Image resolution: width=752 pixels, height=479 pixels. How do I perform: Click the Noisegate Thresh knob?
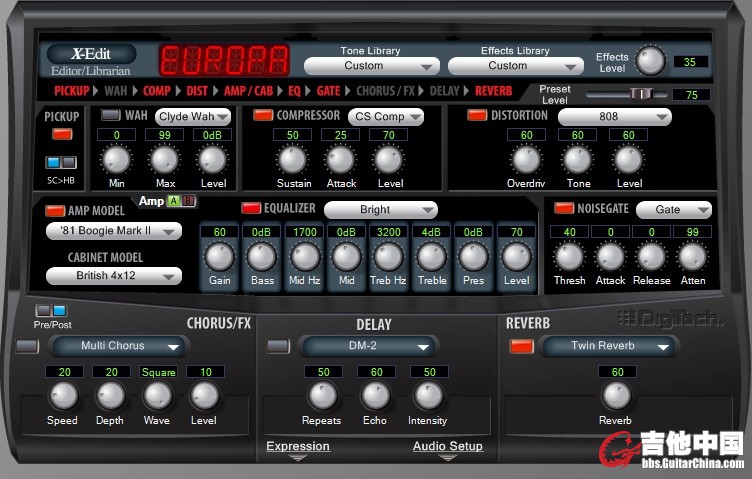coord(569,256)
